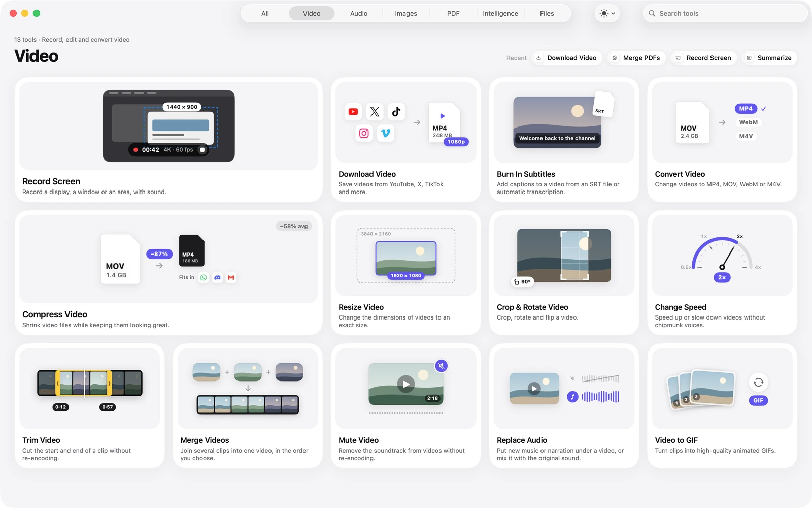Open the Resize Video card preview

coord(406,255)
